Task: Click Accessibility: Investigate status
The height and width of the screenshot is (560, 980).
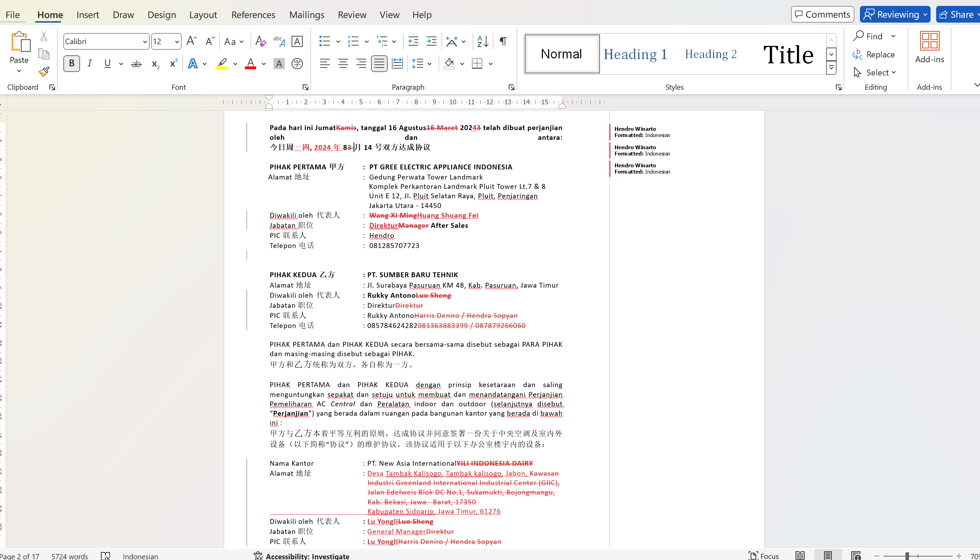Action: pyautogui.click(x=301, y=556)
